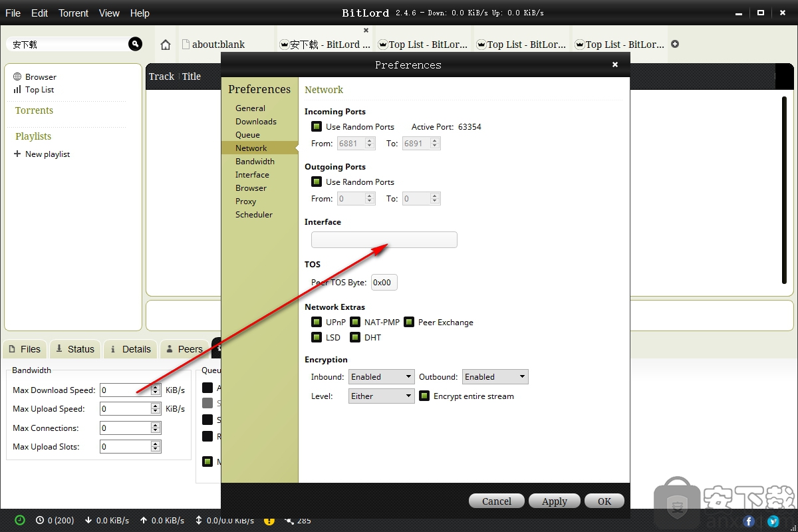Open the Facebook icon in status bar
This screenshot has width=798, height=532.
pyautogui.click(x=749, y=521)
